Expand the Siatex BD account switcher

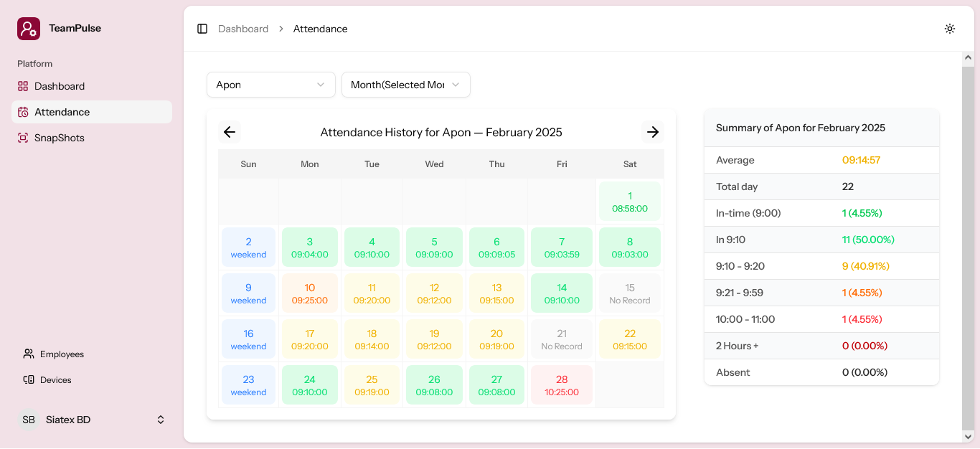coord(161,420)
